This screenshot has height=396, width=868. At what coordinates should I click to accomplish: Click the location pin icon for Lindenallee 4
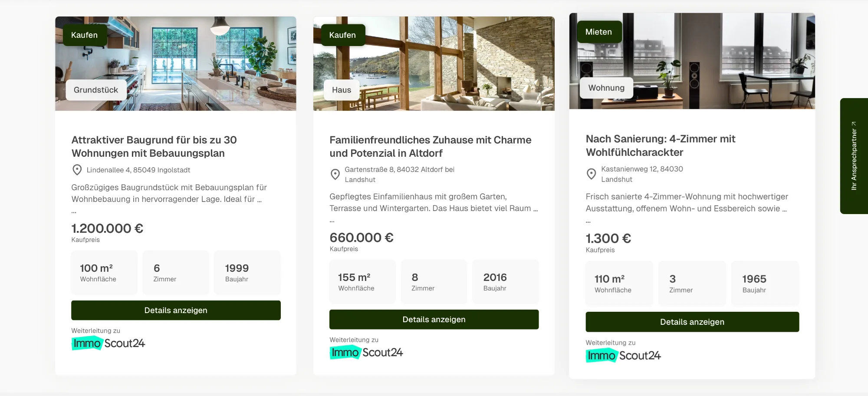[x=77, y=170]
